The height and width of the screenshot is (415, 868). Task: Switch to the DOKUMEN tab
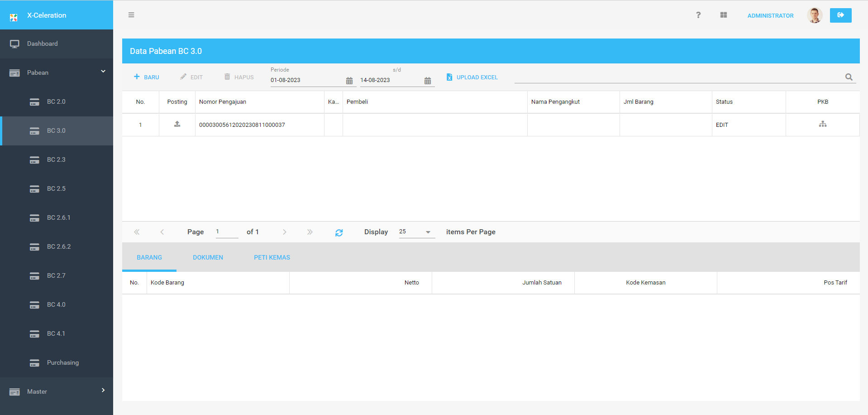click(x=208, y=257)
